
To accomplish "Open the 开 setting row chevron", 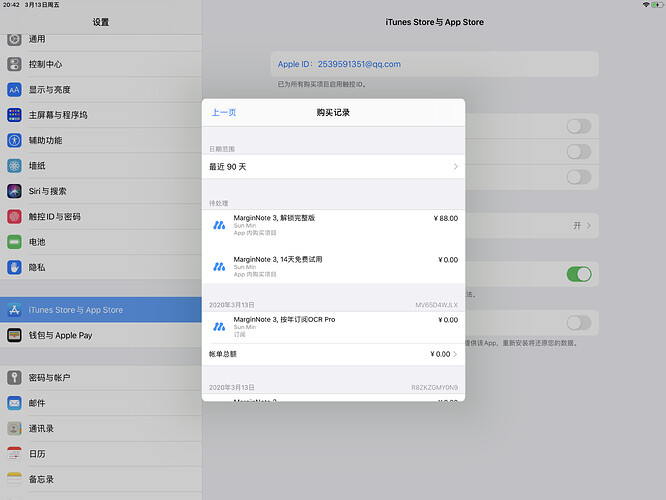I will pyautogui.click(x=589, y=226).
